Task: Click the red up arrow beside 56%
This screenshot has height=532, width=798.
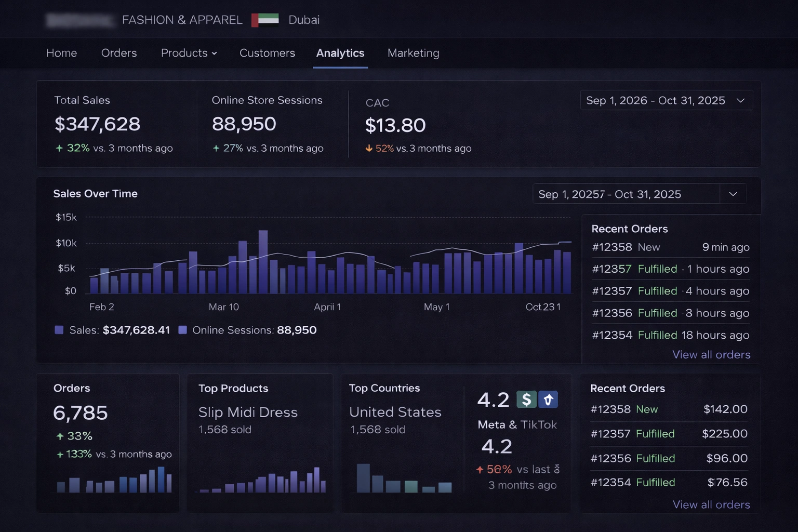Action: click(x=480, y=470)
